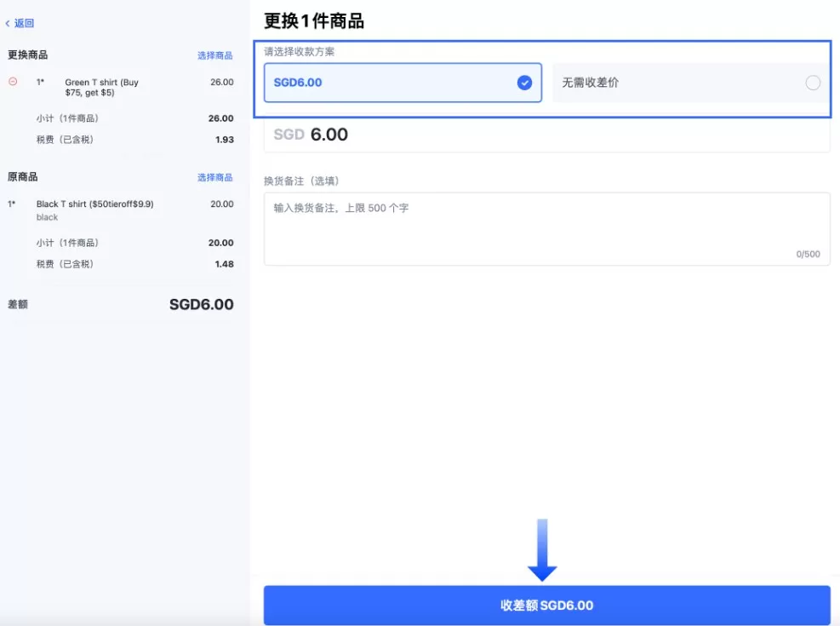Open 选择商品 for the 更换商品 section
Viewport: 840px width, 626px height.
214,55
